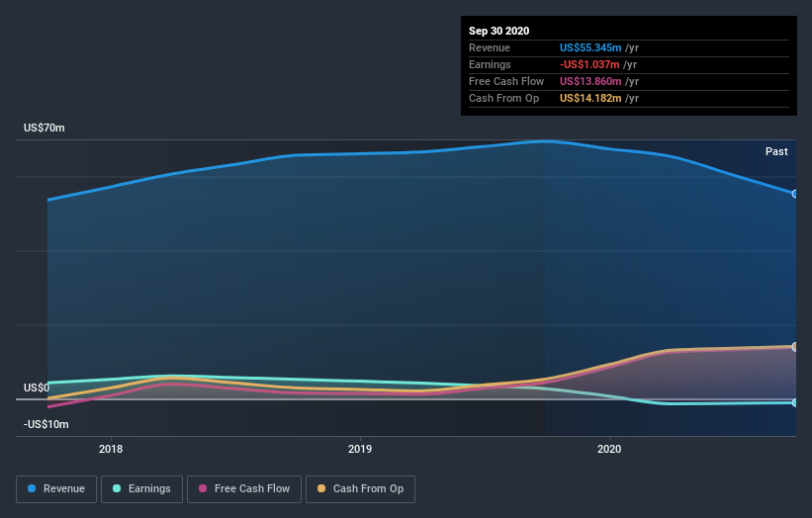Click the Revenue row label in tooltip
812x518 pixels.
490,47
